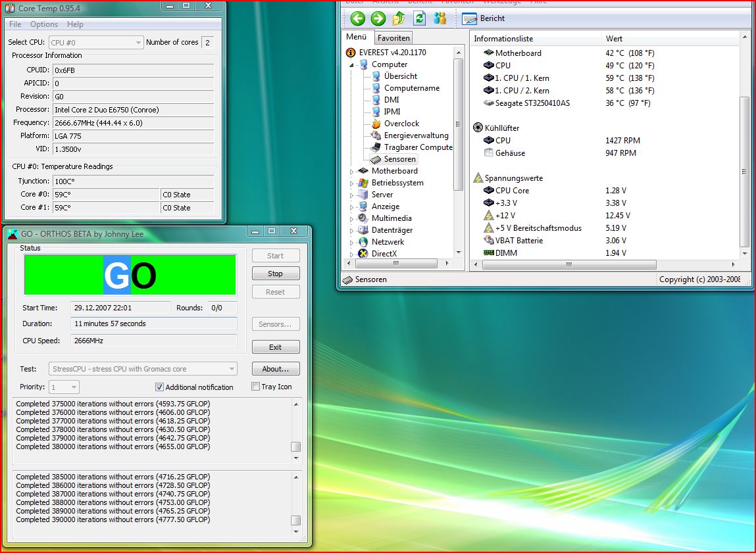
Task: Toggle the Additional notification checkbox
Action: (x=159, y=387)
